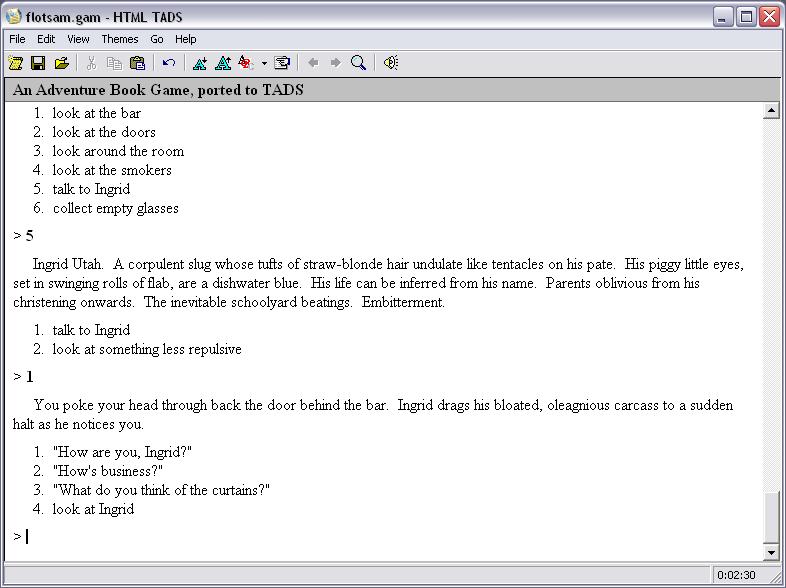Undo last move with arrow icon
Image resolution: width=786 pixels, height=588 pixels.
pyautogui.click(x=169, y=63)
